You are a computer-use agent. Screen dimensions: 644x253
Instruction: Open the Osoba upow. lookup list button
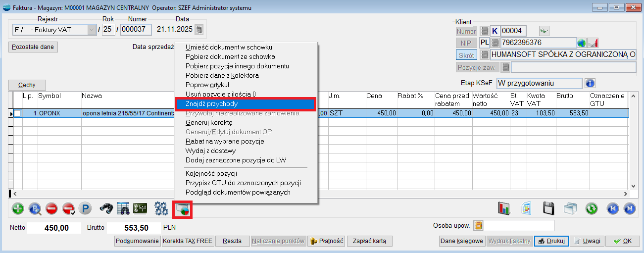coord(478,226)
